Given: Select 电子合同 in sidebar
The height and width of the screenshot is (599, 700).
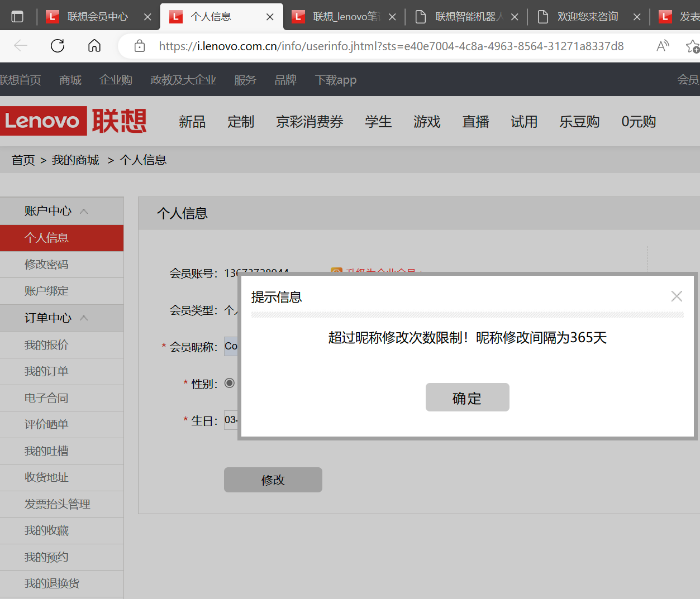Looking at the screenshot, I should point(61,398).
